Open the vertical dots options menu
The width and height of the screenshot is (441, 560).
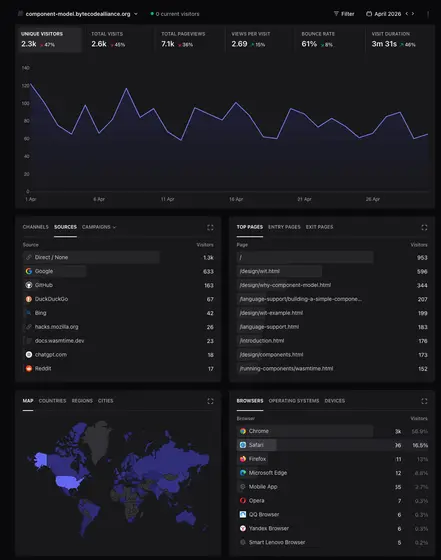428,14
